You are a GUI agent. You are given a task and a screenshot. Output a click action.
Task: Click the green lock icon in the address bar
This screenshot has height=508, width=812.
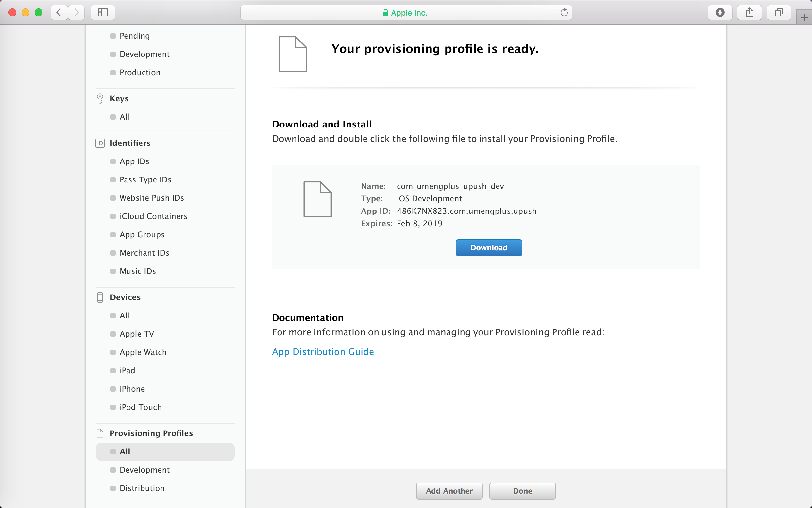(x=386, y=13)
